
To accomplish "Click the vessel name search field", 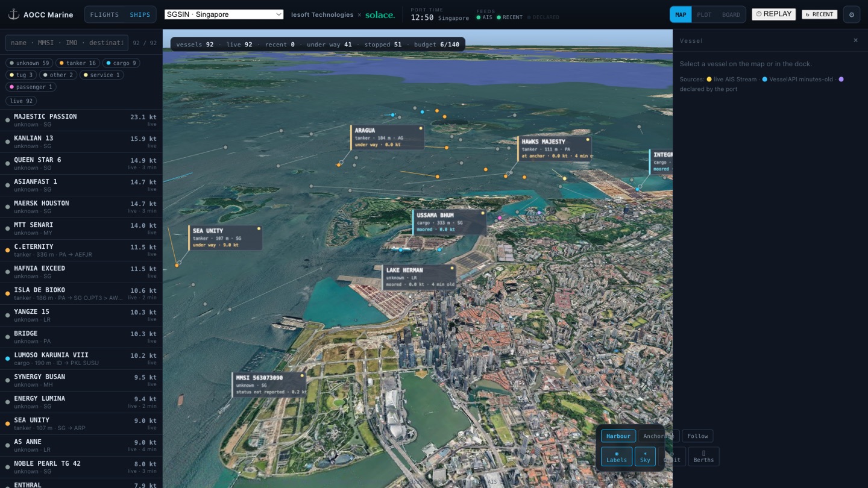I will pos(67,43).
